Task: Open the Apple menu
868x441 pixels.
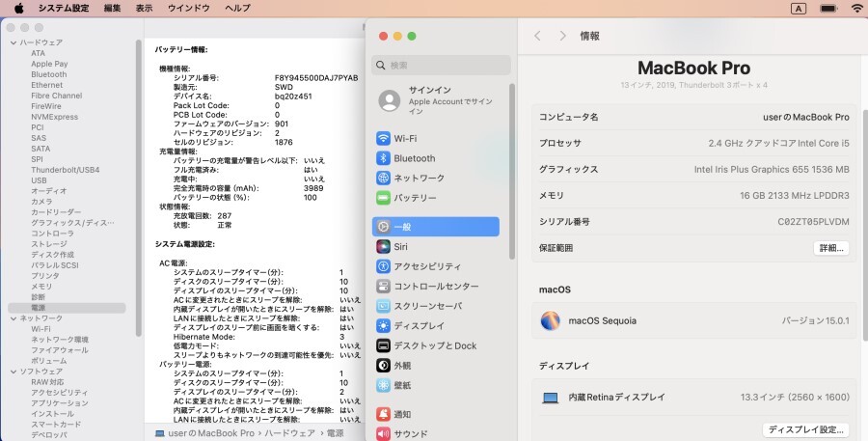Action: click(x=19, y=8)
